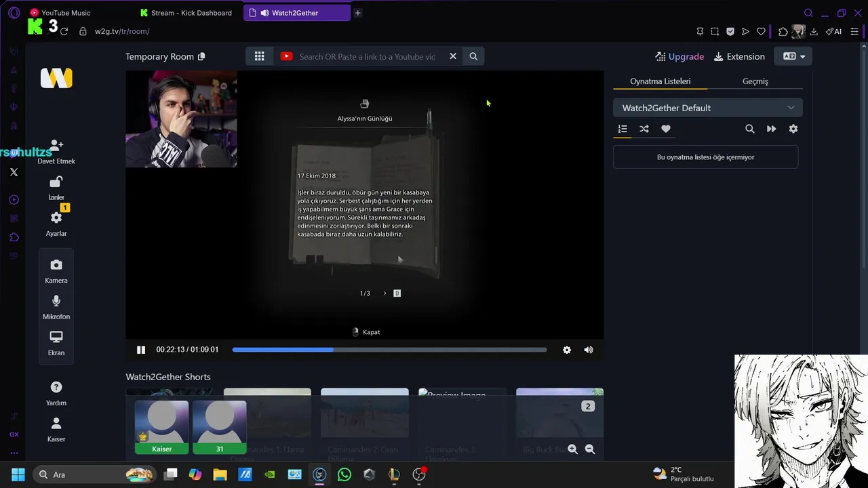The height and width of the screenshot is (488, 868).
Task: Focus the YouTube search input field
Action: pos(368,56)
